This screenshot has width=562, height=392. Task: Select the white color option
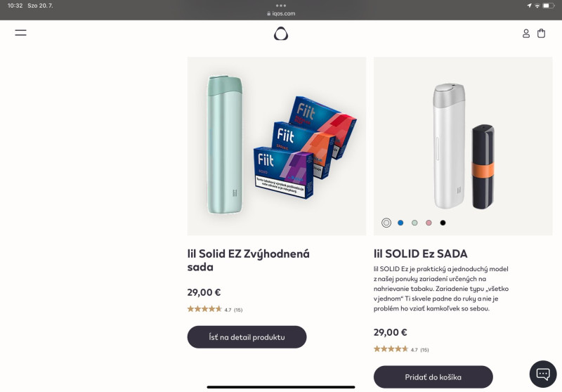coord(386,223)
